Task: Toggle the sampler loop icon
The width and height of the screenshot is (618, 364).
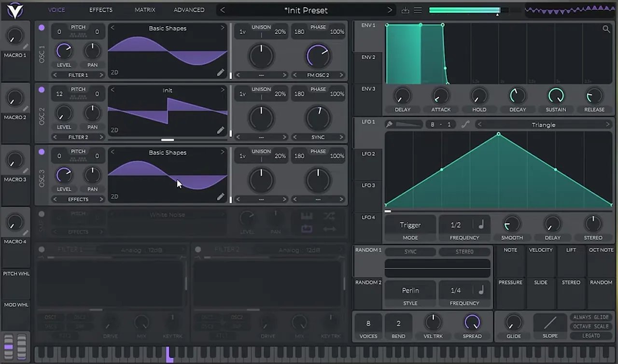Action: click(307, 229)
